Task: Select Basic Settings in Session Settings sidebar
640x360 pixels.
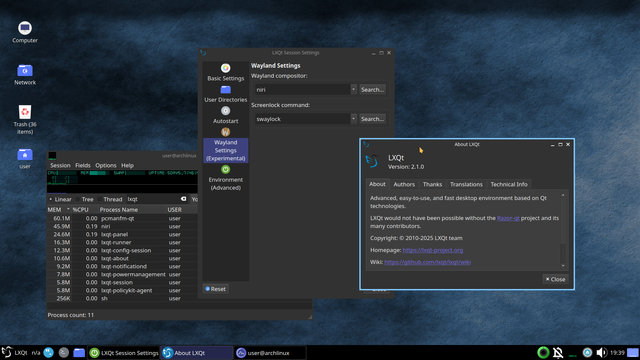Action: click(226, 72)
